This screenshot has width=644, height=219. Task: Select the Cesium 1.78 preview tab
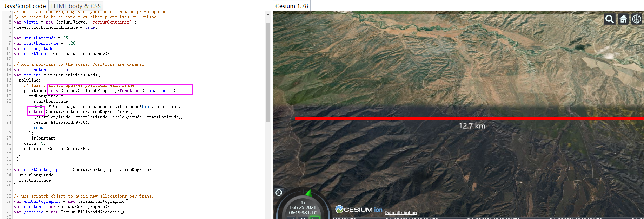coord(292,6)
